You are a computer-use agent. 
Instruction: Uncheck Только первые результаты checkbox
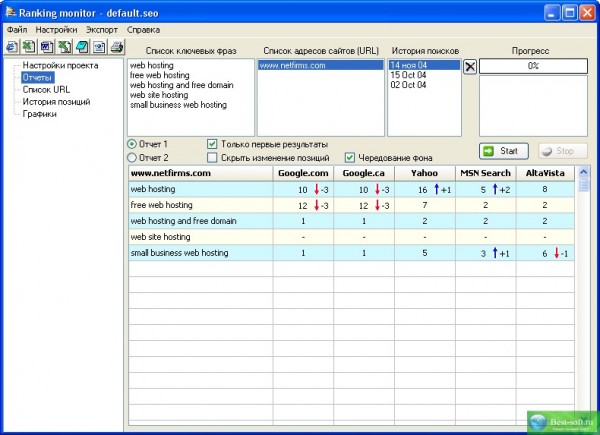pyautogui.click(x=213, y=144)
